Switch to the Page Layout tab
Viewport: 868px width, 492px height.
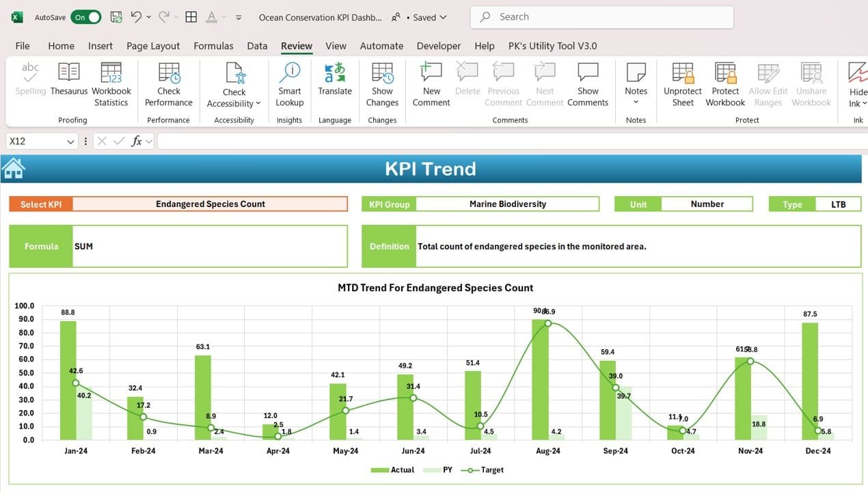coord(153,46)
